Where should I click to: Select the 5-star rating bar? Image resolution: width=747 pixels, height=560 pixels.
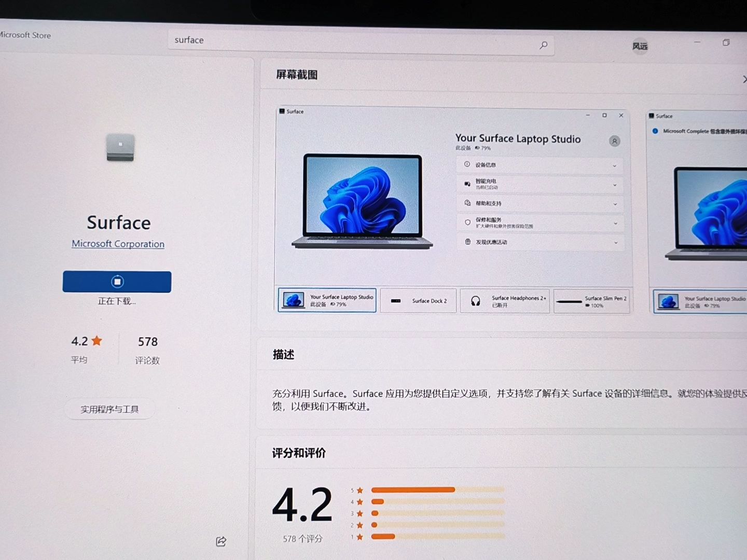click(x=437, y=489)
